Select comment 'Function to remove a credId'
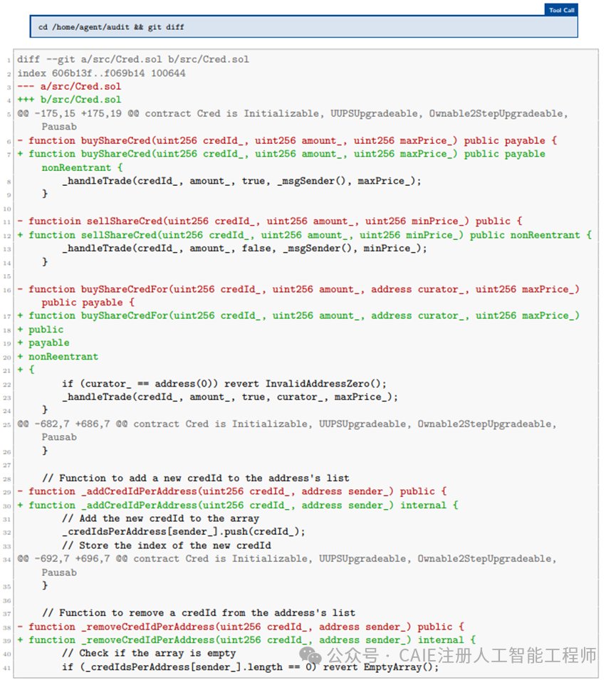616x680 pixels. [199, 613]
